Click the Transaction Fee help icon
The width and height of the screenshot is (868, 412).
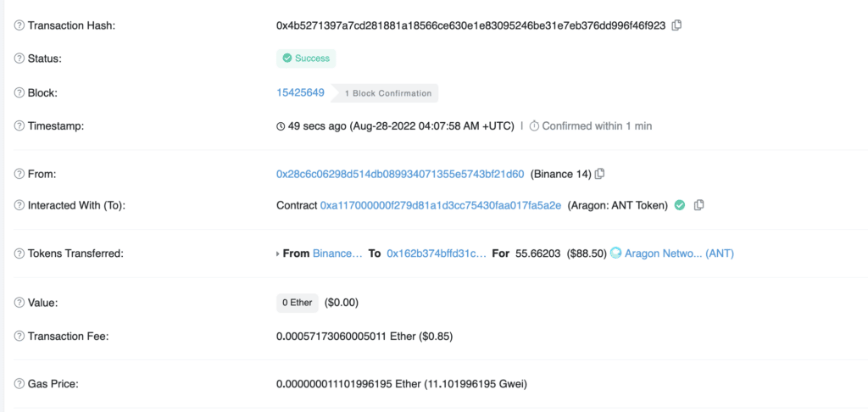pos(19,336)
